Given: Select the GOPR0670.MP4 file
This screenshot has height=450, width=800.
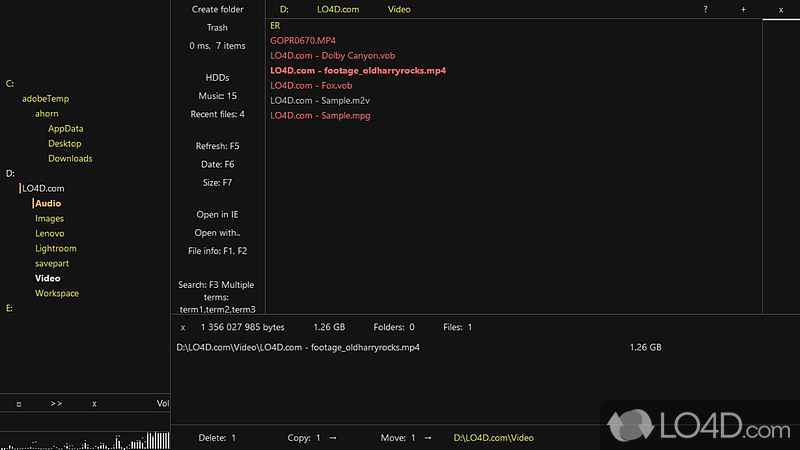Looking at the screenshot, I should coord(303,40).
